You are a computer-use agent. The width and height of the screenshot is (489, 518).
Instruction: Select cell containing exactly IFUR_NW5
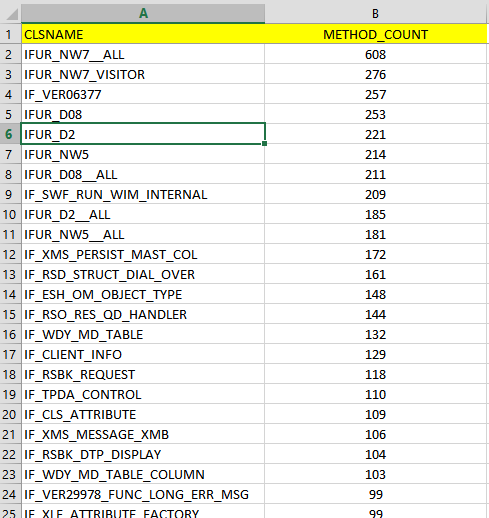tap(143, 154)
